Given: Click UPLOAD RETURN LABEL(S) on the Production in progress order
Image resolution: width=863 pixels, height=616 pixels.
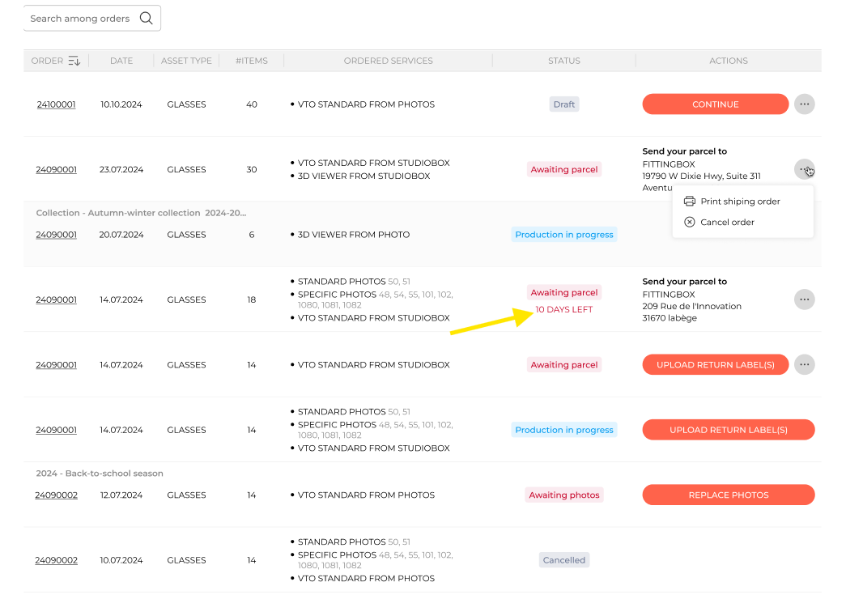Looking at the screenshot, I should point(728,429).
